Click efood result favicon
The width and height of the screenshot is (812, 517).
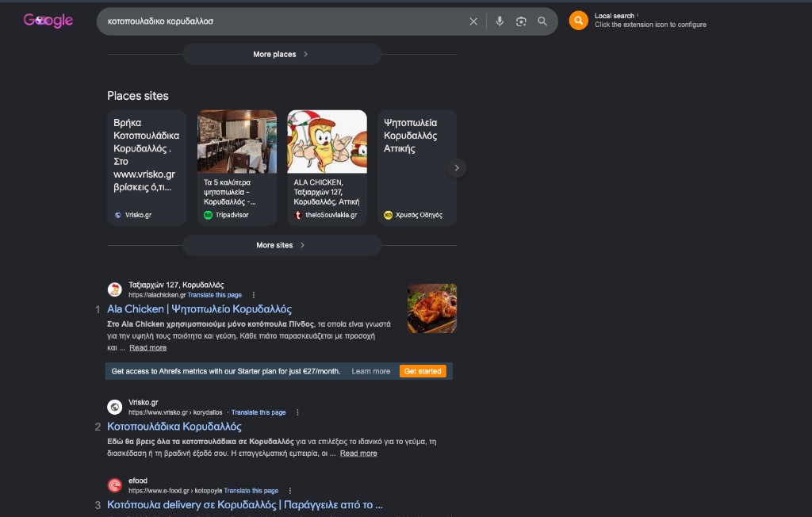(x=114, y=485)
